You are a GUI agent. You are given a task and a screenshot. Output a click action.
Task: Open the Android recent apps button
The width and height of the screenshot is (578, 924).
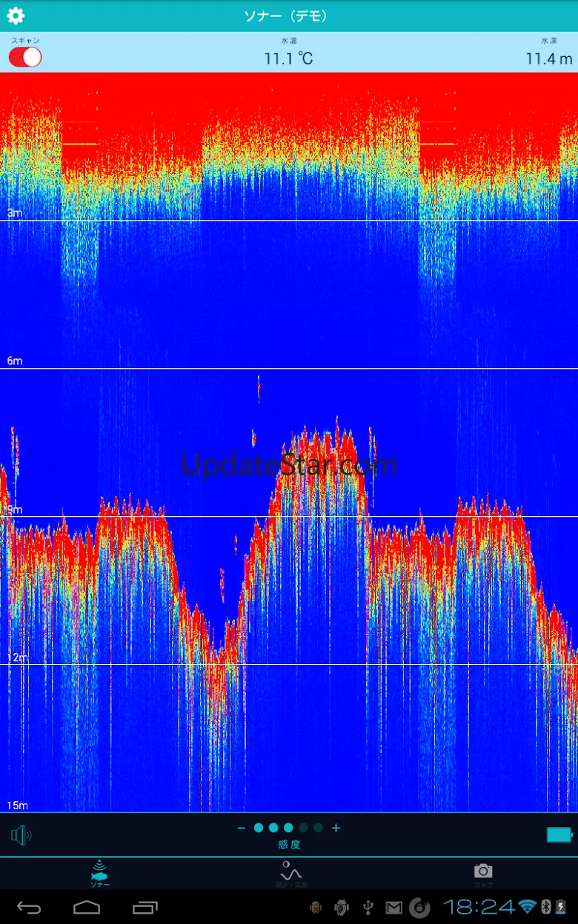(x=144, y=907)
